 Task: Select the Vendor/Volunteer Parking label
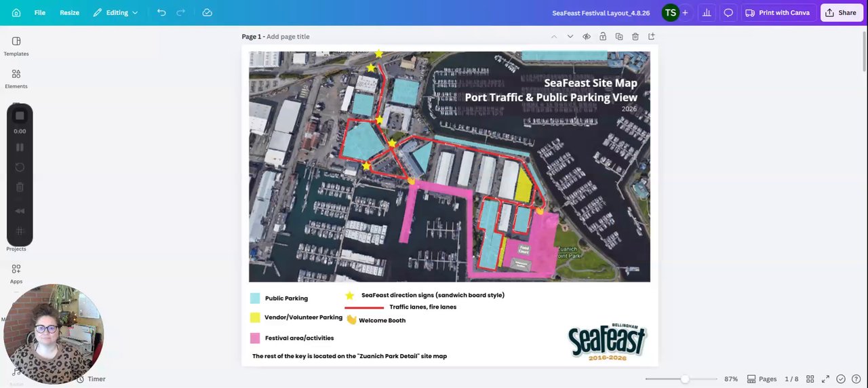click(303, 317)
